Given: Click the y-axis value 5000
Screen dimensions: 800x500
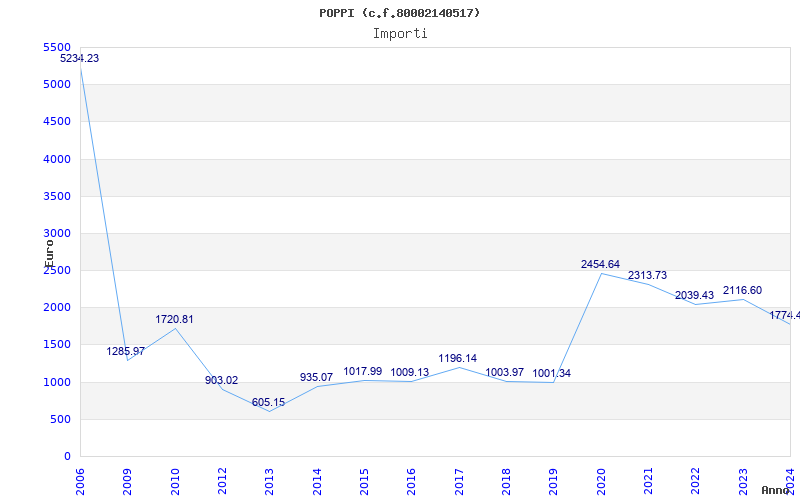Looking at the screenshot, I should point(57,84).
